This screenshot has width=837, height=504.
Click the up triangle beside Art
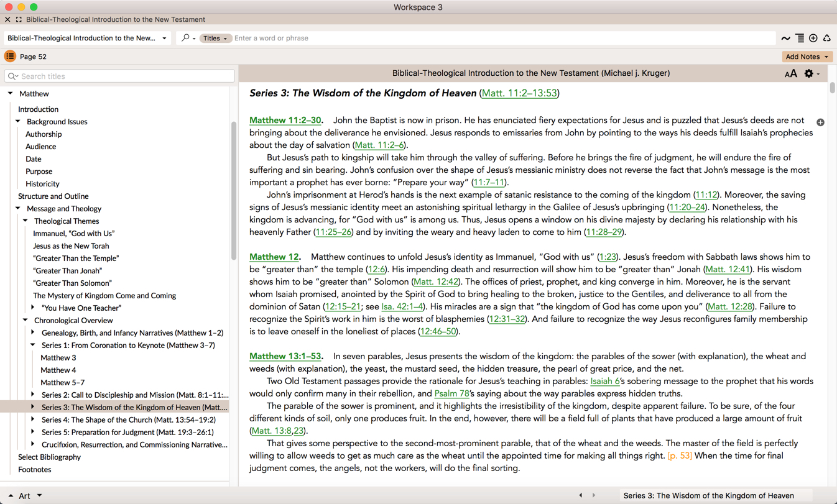point(11,496)
